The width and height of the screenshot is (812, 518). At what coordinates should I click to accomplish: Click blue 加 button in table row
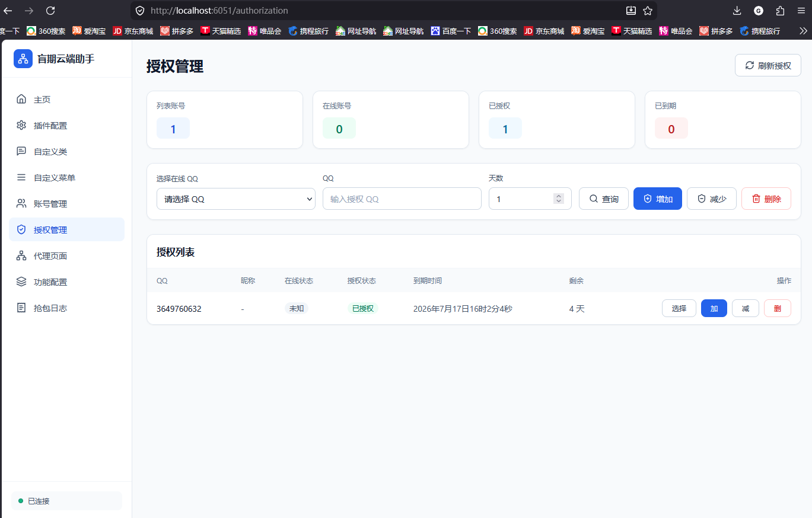point(714,308)
